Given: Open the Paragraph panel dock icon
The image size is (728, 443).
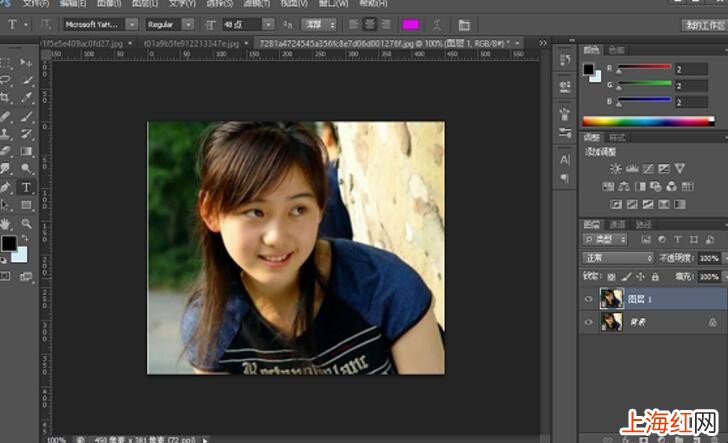Looking at the screenshot, I should 565,178.
